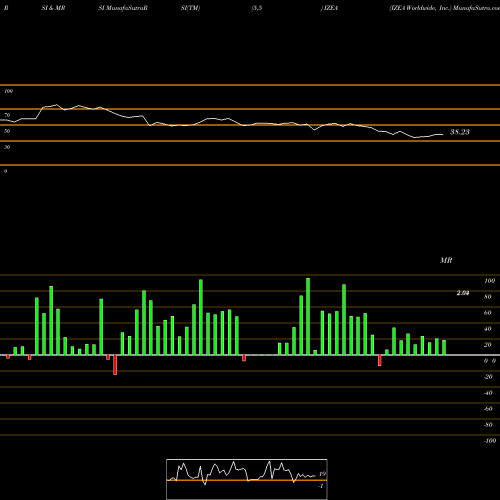This screenshot has height=500, width=500.
Task: Click the MR label above the bar chart
Action: pyautogui.click(x=446, y=260)
